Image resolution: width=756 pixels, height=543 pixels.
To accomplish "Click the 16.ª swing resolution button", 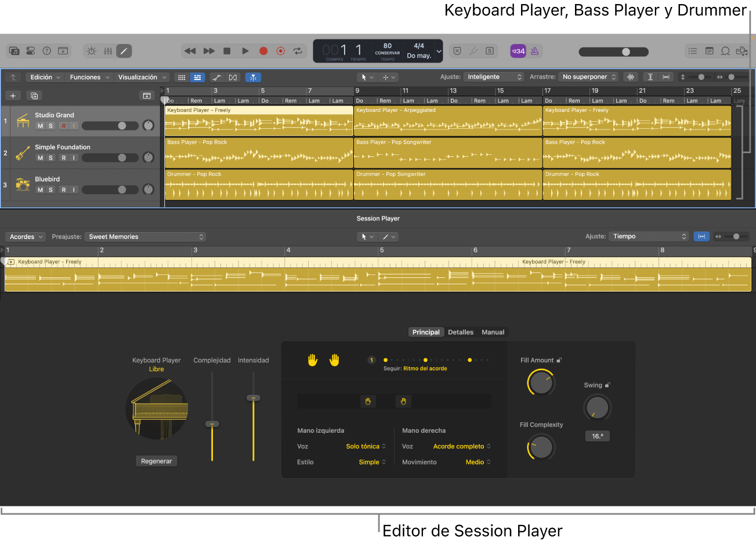I will coord(598,436).
